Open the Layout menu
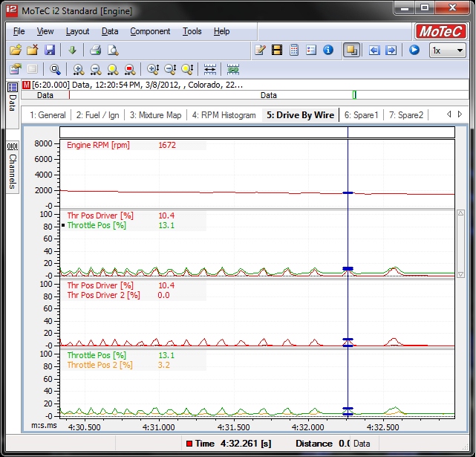The width and height of the screenshot is (476, 457). [x=77, y=31]
